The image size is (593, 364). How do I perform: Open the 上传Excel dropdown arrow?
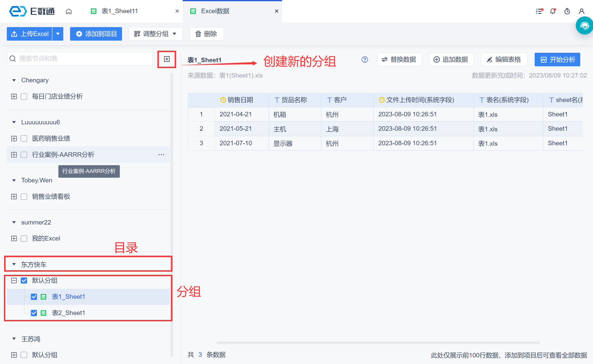coord(58,34)
